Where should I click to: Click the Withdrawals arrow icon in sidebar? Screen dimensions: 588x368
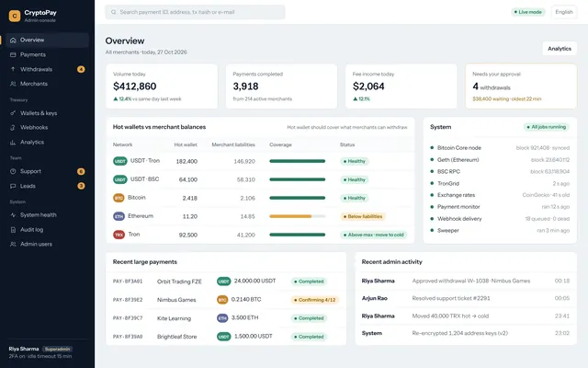pyautogui.click(x=13, y=69)
